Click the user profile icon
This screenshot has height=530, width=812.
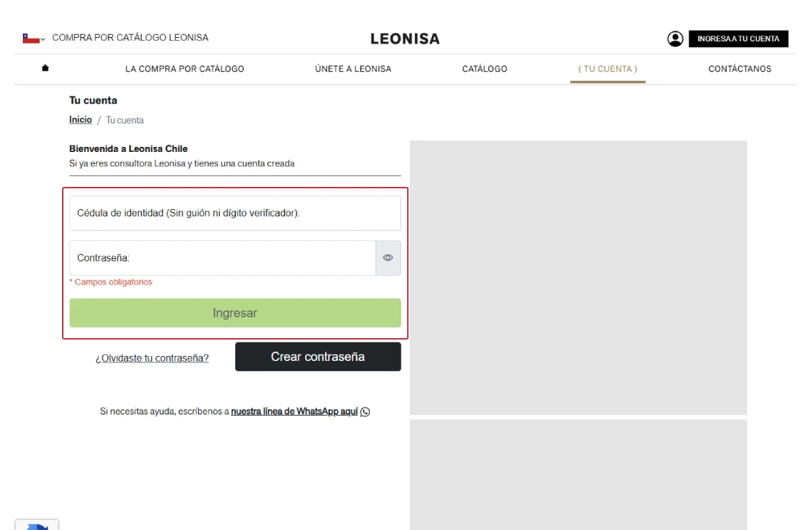point(674,39)
